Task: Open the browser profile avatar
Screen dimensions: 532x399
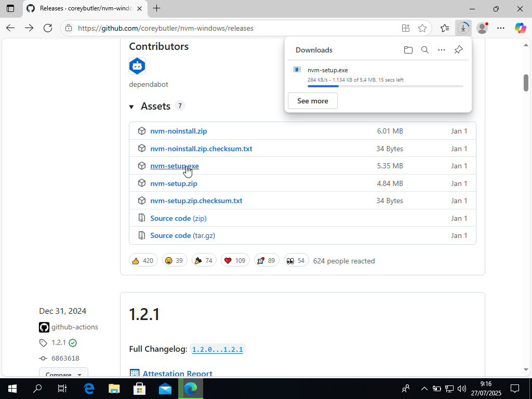Action: 482,28
